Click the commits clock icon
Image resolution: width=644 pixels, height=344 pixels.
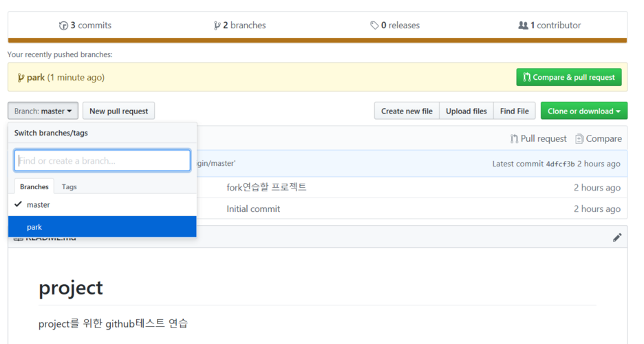[x=63, y=26]
